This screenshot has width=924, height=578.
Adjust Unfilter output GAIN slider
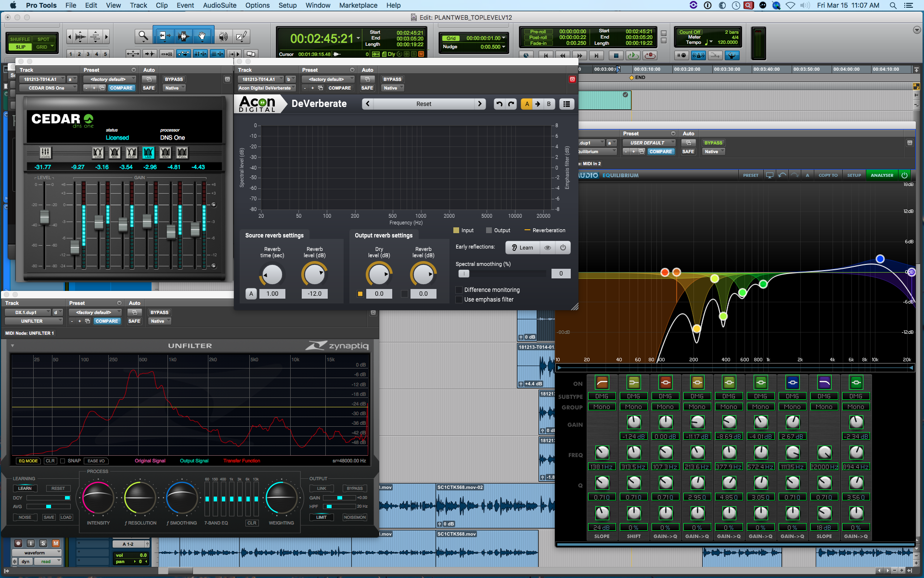click(339, 498)
